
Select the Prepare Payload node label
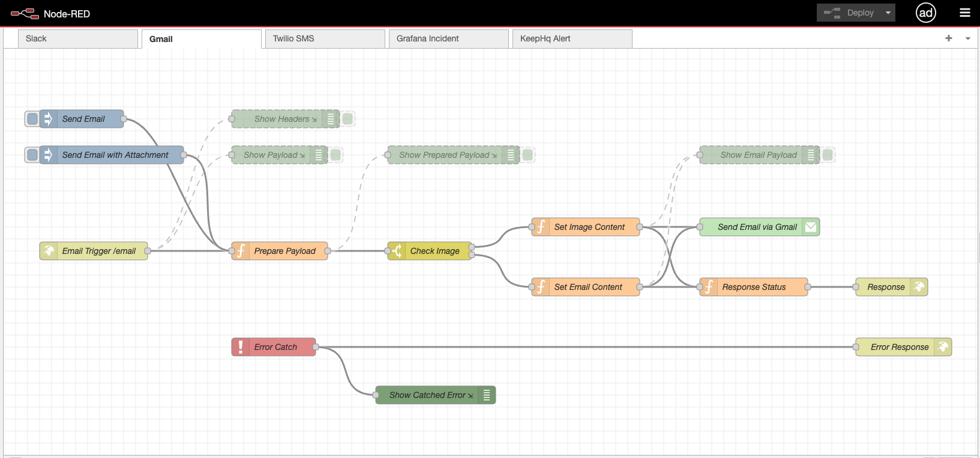(284, 251)
